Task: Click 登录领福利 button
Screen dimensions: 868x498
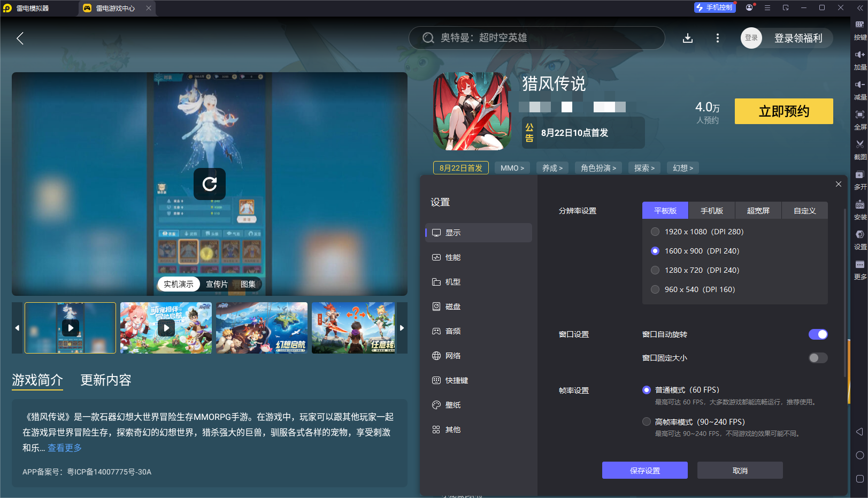Action: point(798,38)
